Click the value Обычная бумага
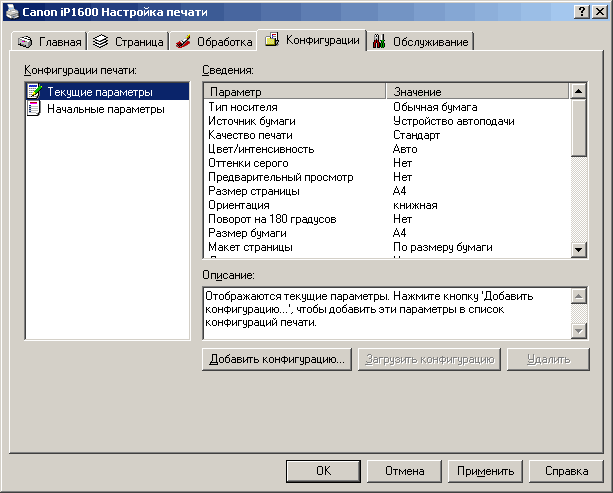The width and height of the screenshot is (613, 493). click(435, 107)
